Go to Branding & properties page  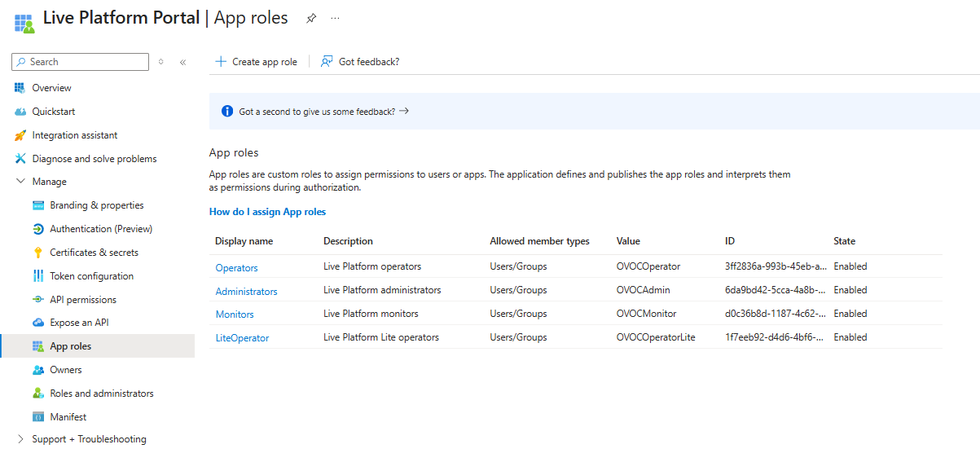96,205
